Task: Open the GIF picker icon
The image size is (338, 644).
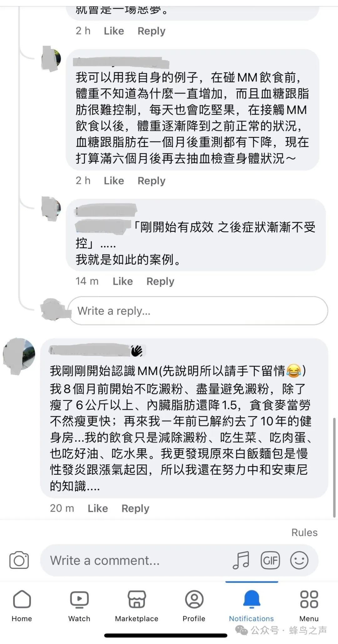Action: pyautogui.click(x=270, y=560)
